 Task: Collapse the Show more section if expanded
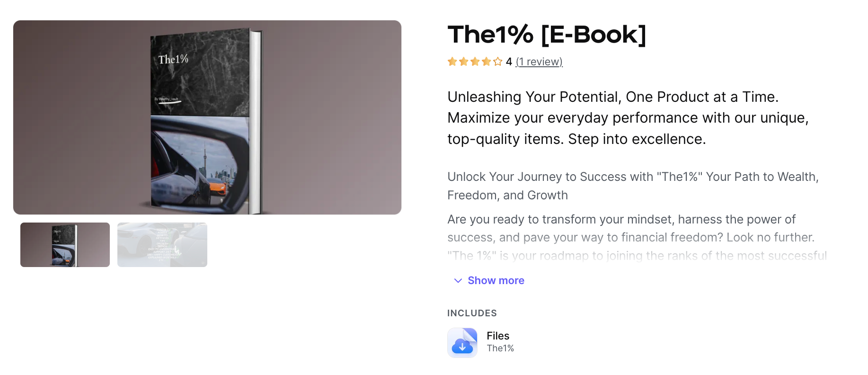coord(496,280)
